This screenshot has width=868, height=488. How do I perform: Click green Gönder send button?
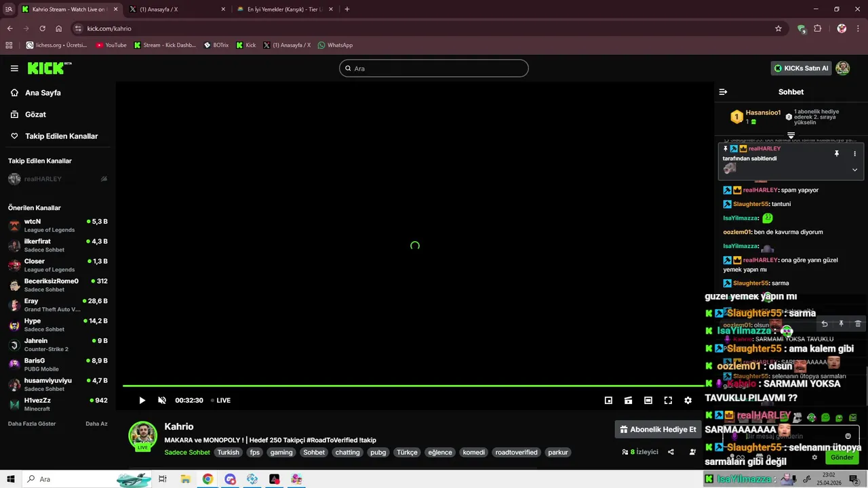[x=842, y=457]
